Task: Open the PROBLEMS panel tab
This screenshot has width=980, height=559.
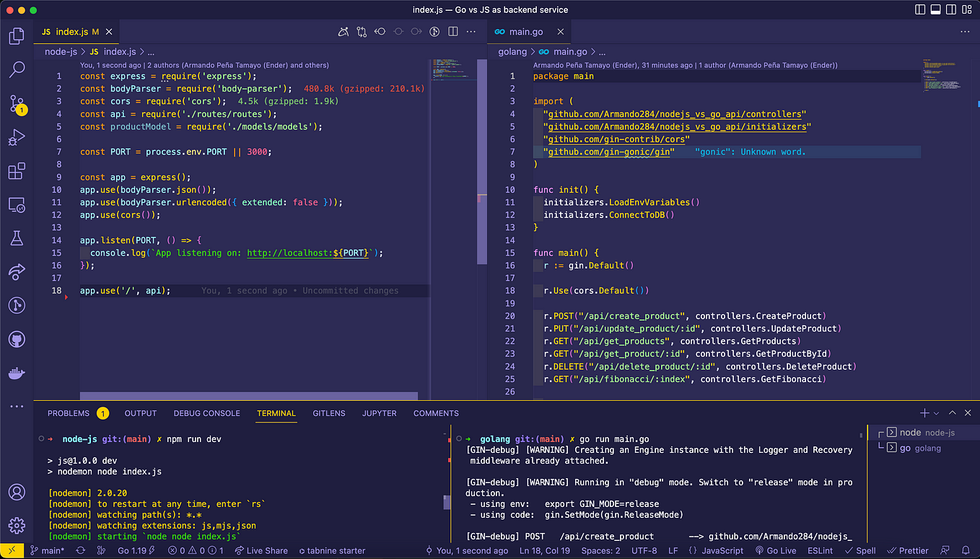Action: point(77,413)
